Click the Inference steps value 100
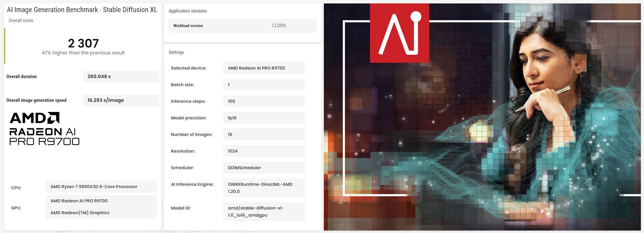 point(264,101)
